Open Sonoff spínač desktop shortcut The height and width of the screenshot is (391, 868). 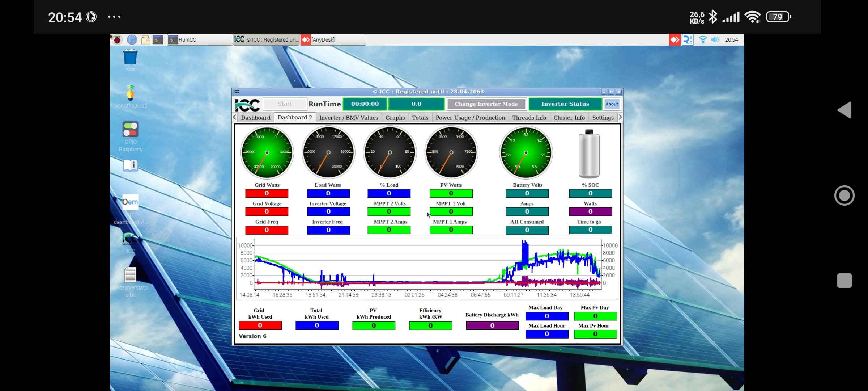[x=131, y=93]
